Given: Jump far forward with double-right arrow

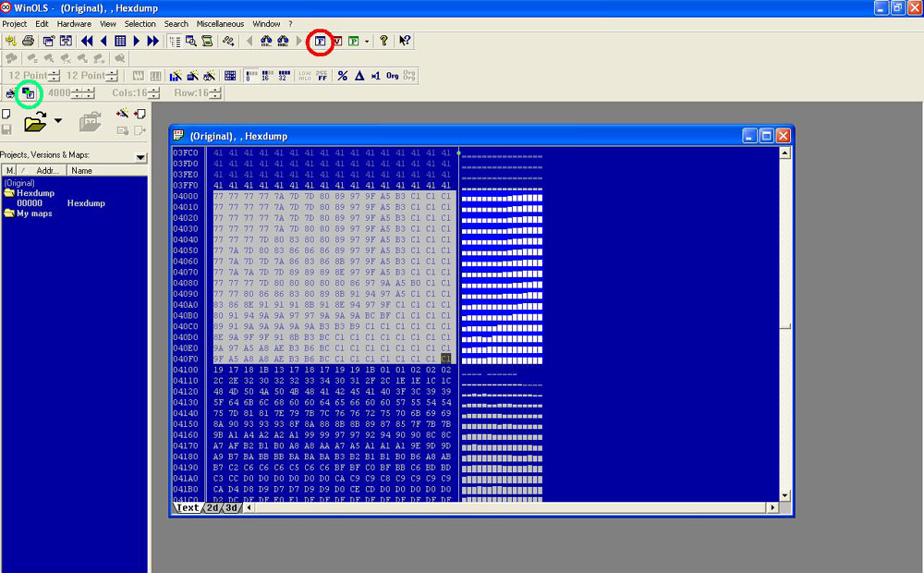Looking at the screenshot, I should [153, 41].
